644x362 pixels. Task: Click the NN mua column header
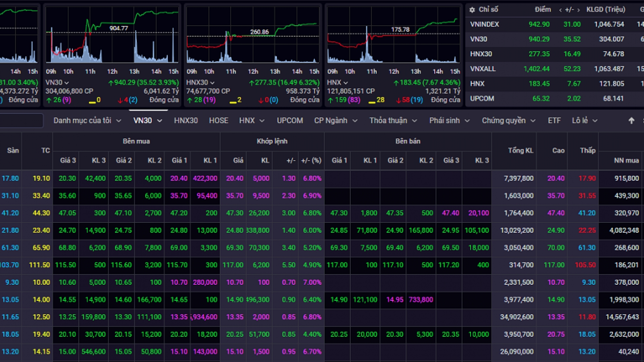626,160
